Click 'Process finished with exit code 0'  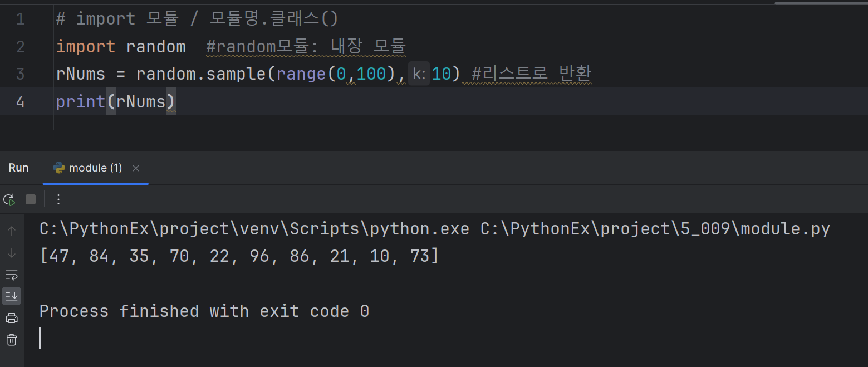[x=204, y=311]
